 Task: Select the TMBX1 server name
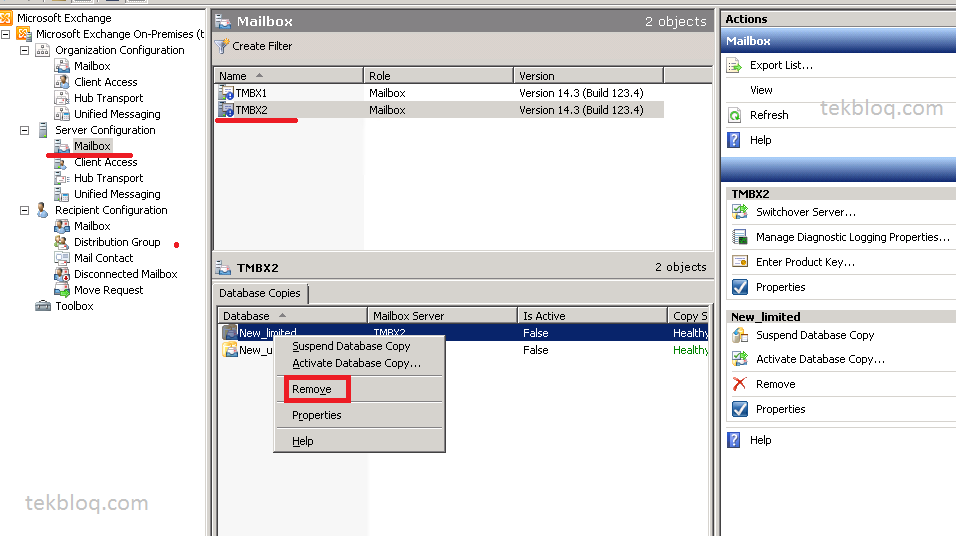coord(251,93)
